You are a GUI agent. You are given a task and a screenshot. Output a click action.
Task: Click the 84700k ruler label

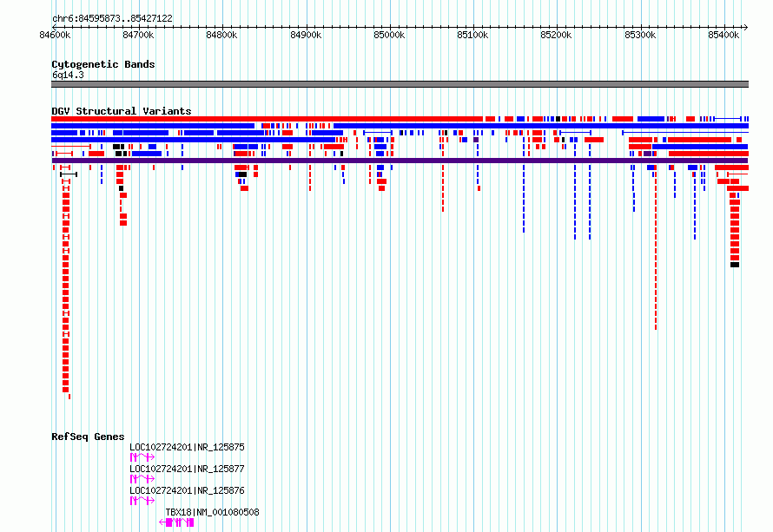click(138, 35)
